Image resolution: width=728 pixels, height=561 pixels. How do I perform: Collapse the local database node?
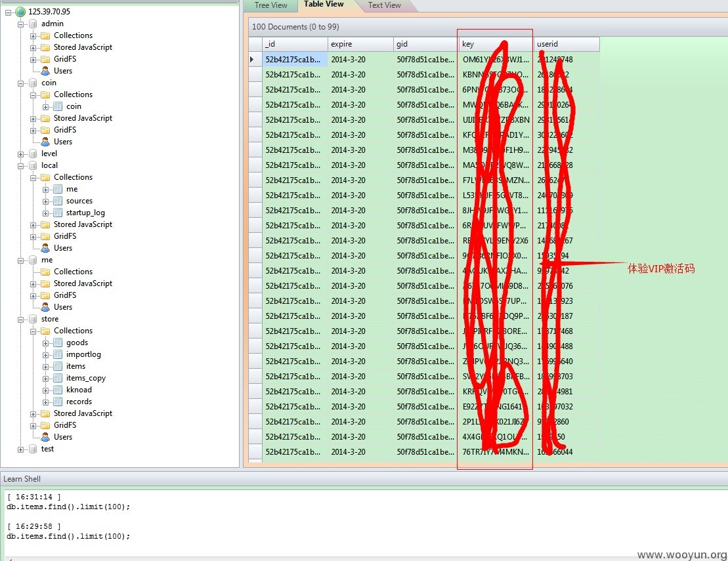click(x=20, y=165)
